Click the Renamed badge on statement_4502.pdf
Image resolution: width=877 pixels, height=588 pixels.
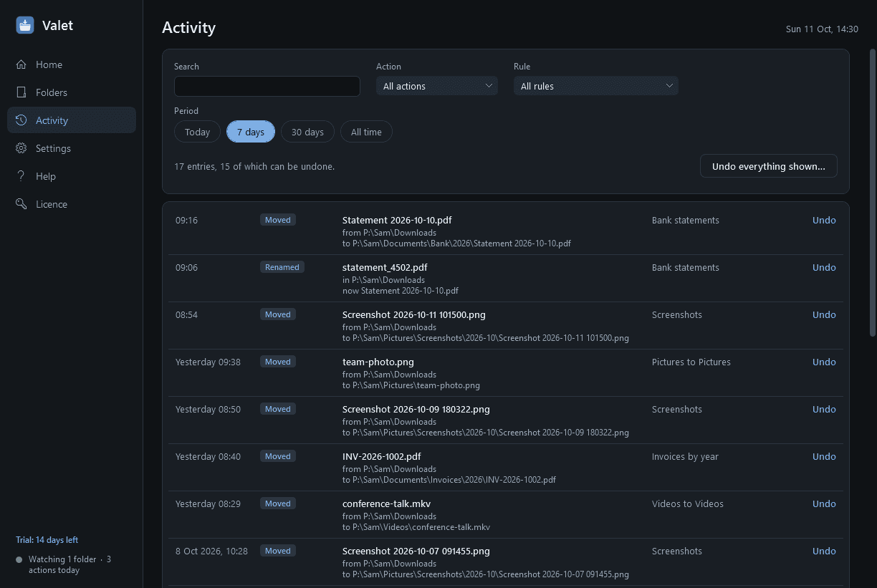point(282,267)
